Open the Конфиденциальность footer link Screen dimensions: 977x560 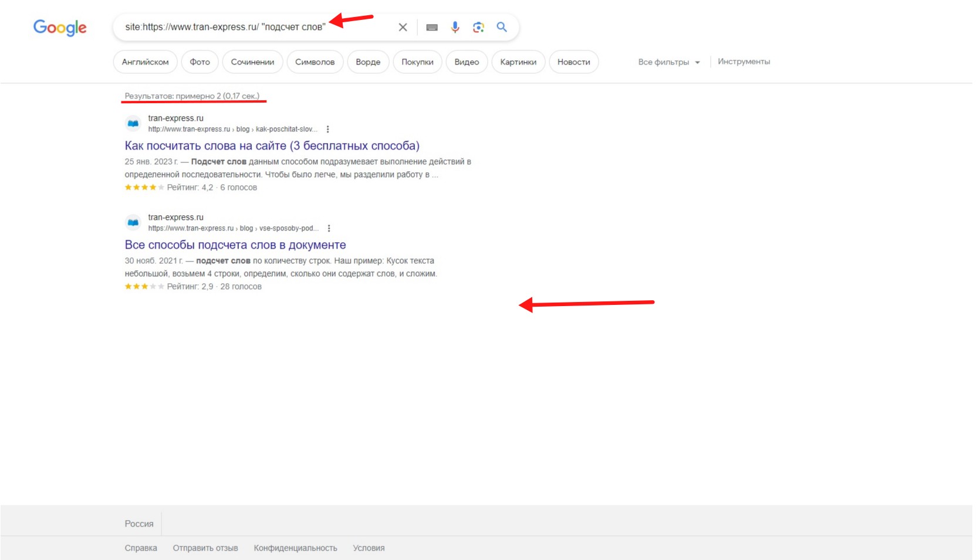tap(295, 548)
